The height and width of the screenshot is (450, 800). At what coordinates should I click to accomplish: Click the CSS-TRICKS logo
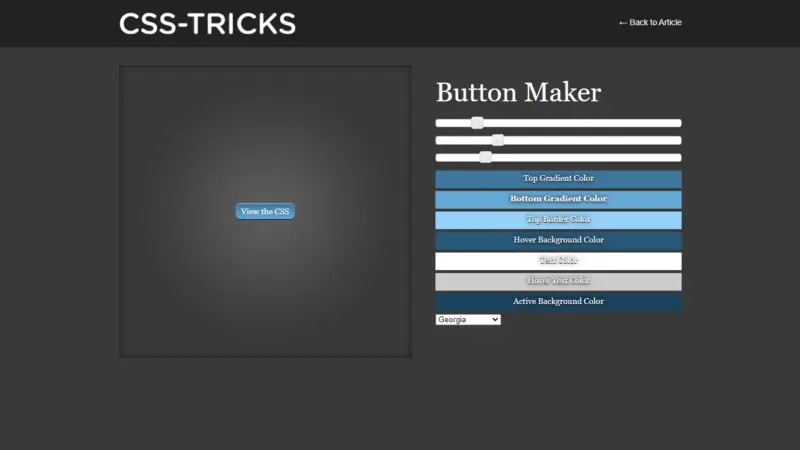click(207, 23)
